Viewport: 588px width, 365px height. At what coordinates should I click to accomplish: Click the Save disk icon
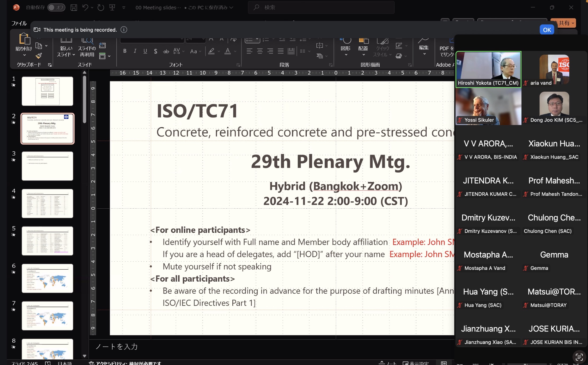pyautogui.click(x=74, y=7)
